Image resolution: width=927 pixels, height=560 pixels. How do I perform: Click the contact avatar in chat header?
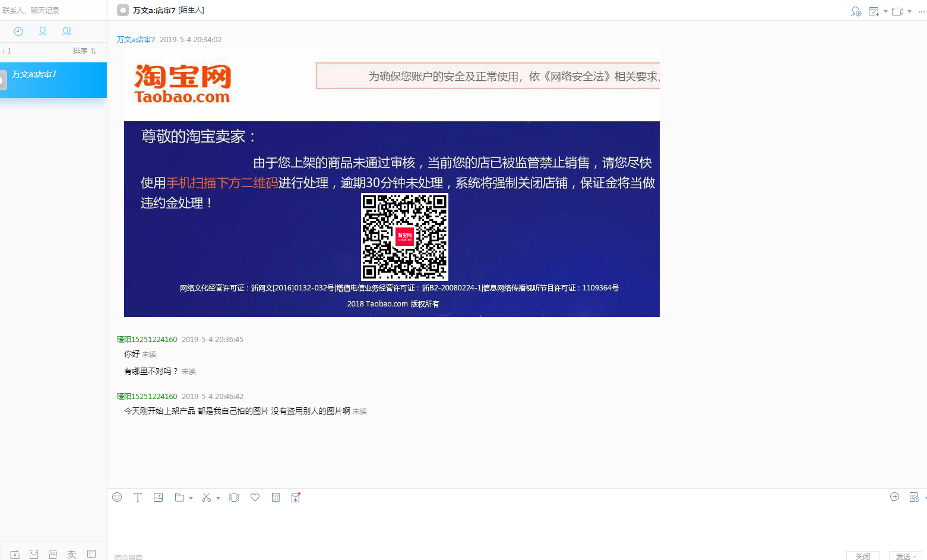pos(123,10)
